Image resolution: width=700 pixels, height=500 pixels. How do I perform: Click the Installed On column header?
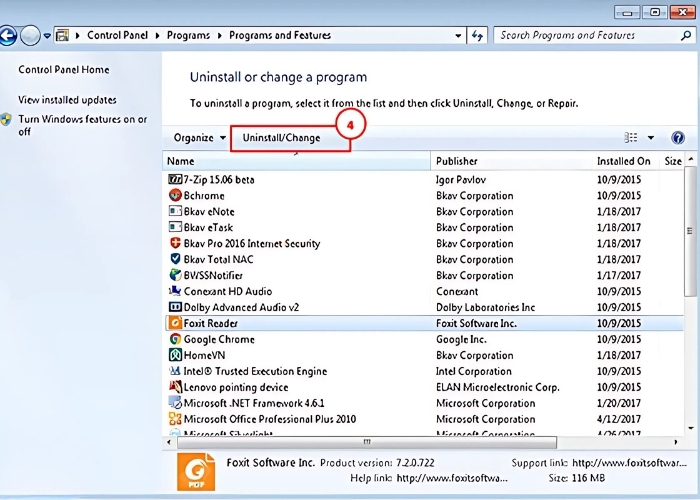coord(624,161)
